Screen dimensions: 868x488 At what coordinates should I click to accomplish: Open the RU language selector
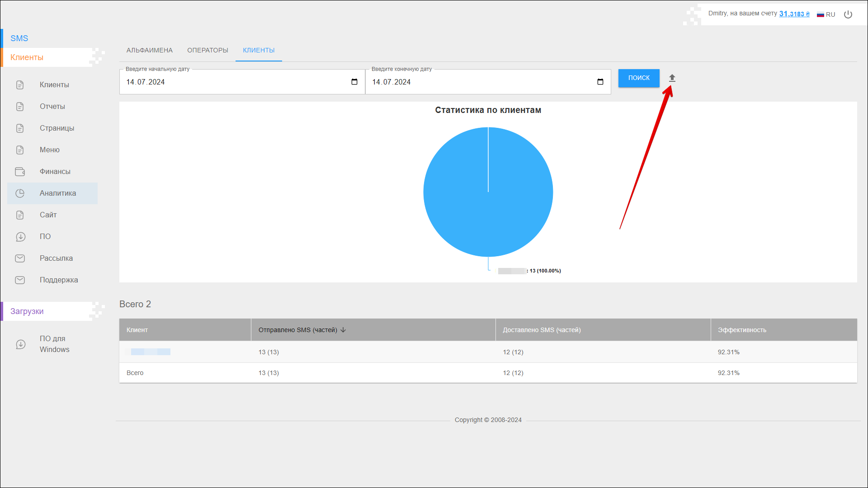[x=826, y=14]
